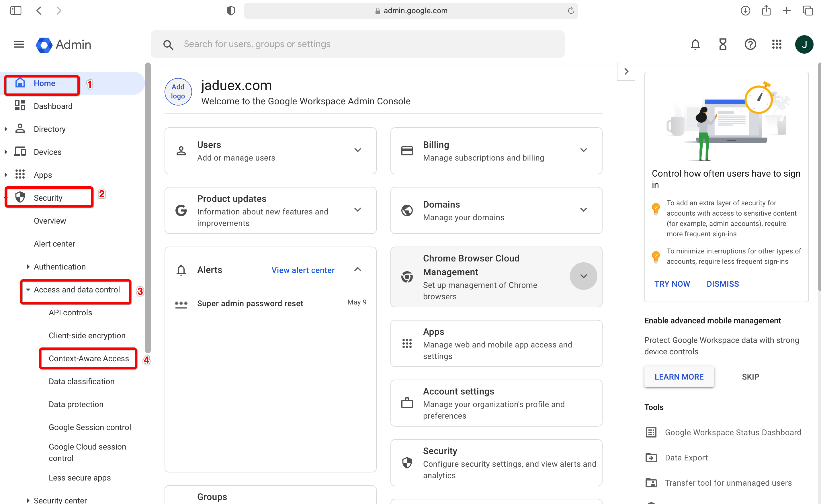Click SKIP button
The image size is (821, 504).
(750, 376)
